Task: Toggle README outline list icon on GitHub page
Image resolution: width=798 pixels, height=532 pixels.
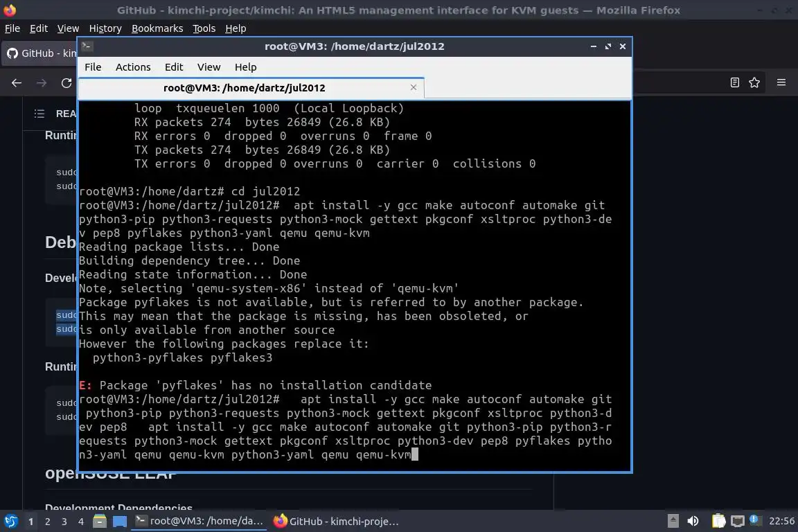Action: pos(39,114)
